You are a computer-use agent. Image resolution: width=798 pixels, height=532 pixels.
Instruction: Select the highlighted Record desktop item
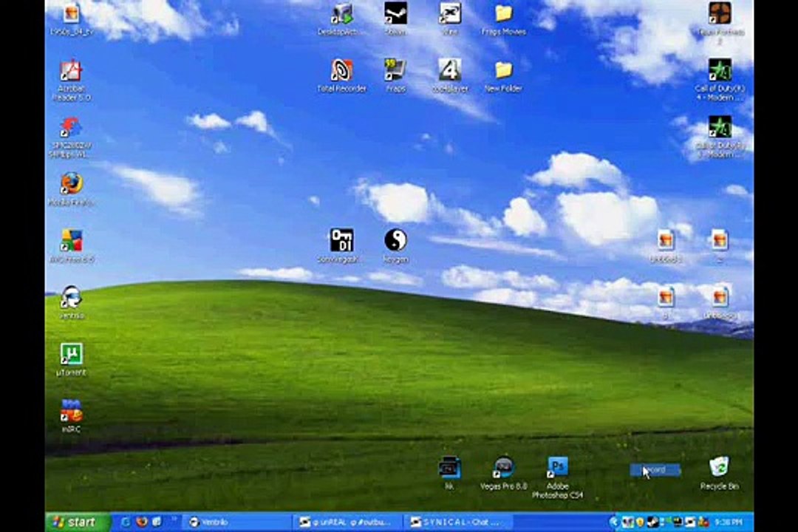click(x=655, y=470)
